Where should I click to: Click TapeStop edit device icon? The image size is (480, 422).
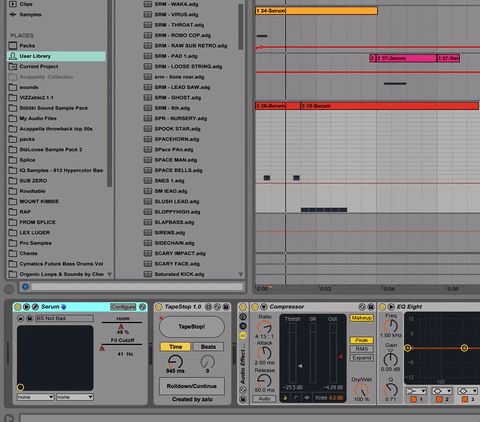(209, 307)
